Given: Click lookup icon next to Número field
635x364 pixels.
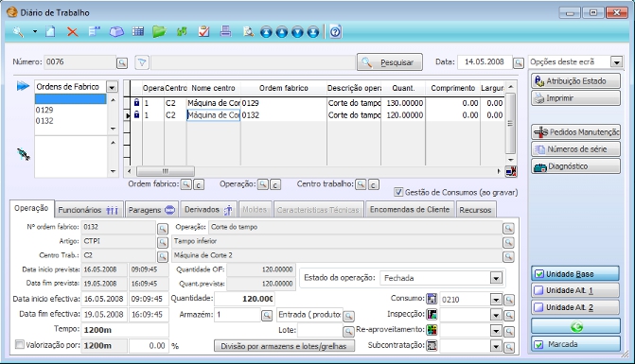Looking at the screenshot, I should [x=122, y=63].
